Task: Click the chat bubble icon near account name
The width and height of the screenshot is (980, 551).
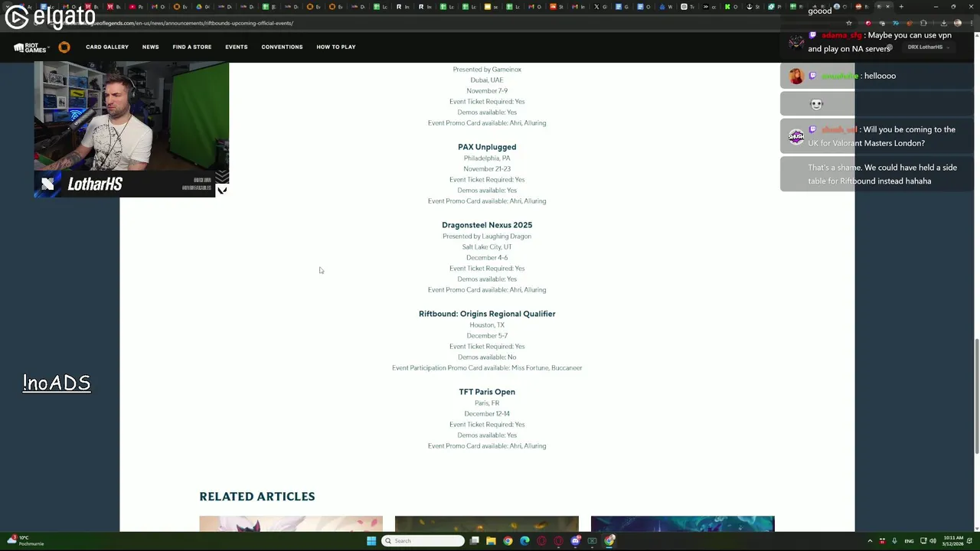Action: tap(890, 47)
